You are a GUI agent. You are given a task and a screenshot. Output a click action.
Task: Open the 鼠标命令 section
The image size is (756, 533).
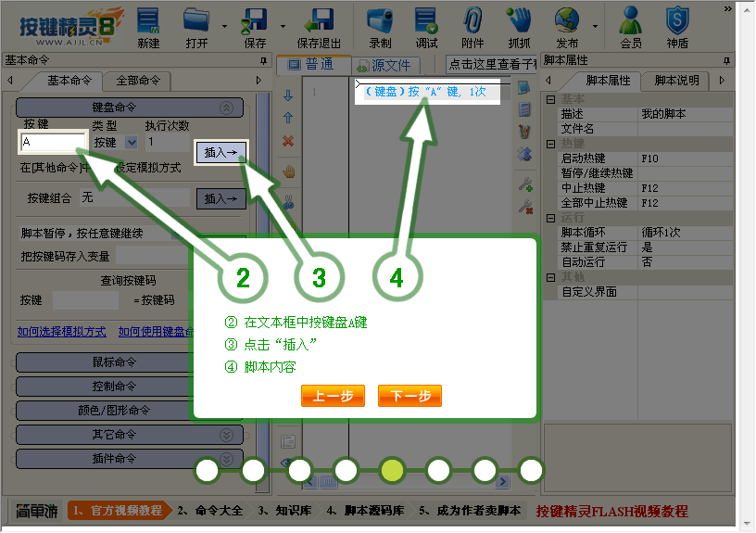click(x=114, y=362)
